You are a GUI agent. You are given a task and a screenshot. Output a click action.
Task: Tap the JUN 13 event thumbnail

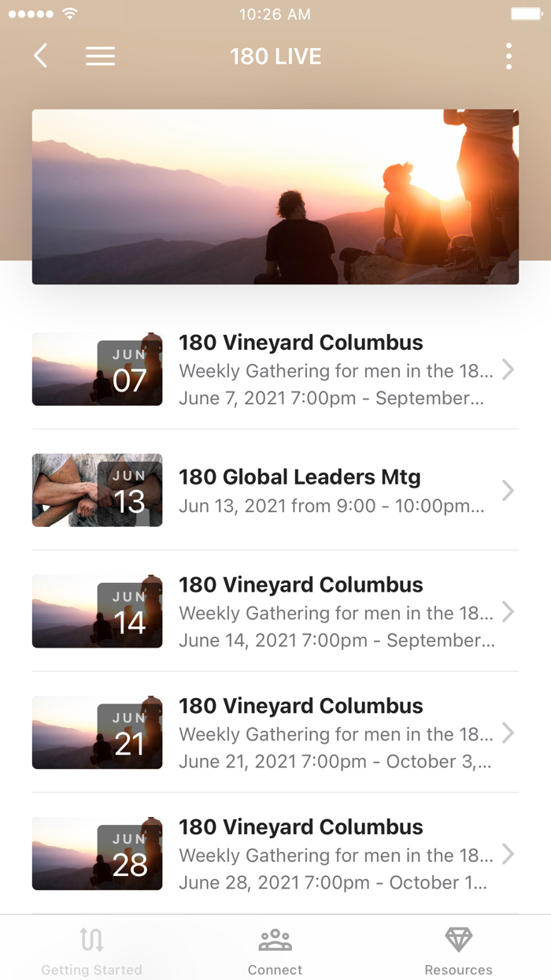[97, 491]
